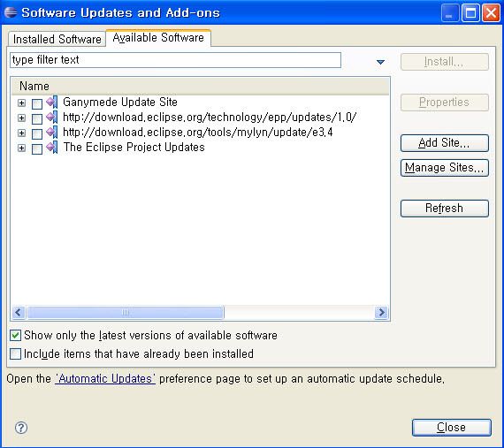
Task: Check The Eclipse Project Updates checkbox
Action: click(x=37, y=149)
